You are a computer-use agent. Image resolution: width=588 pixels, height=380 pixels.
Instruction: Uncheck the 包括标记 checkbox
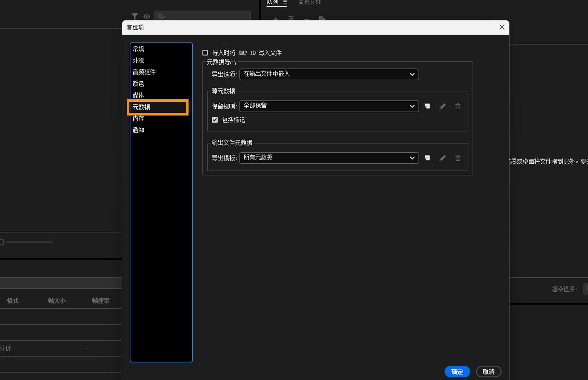pos(215,120)
